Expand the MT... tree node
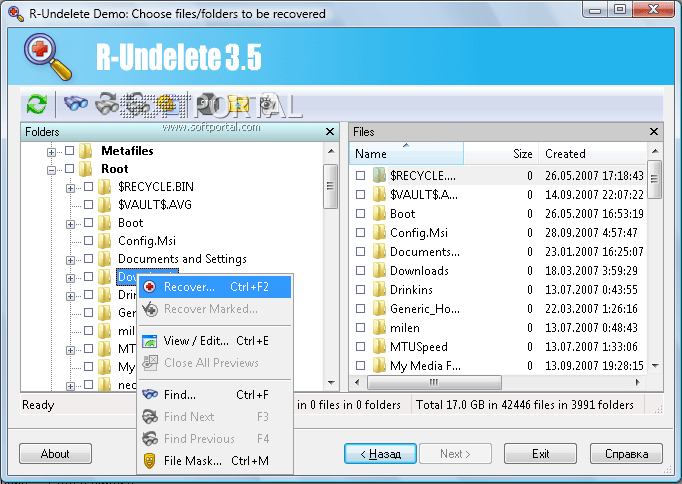 point(70,350)
